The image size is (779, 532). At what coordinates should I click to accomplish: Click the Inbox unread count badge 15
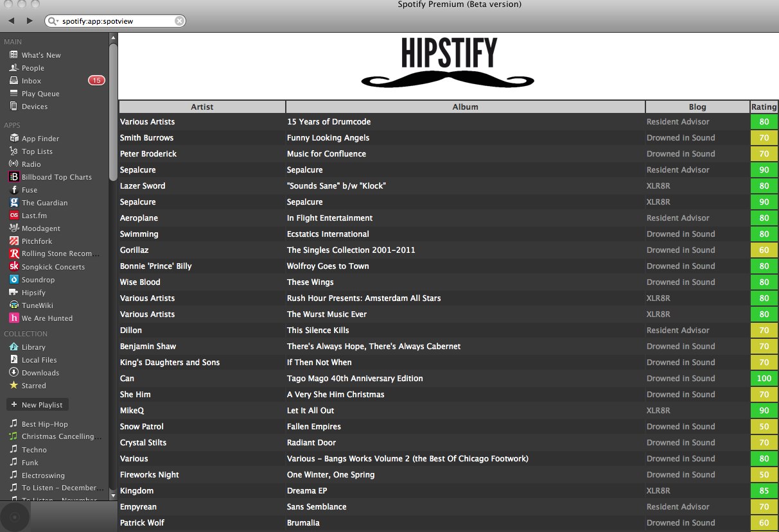(x=96, y=81)
